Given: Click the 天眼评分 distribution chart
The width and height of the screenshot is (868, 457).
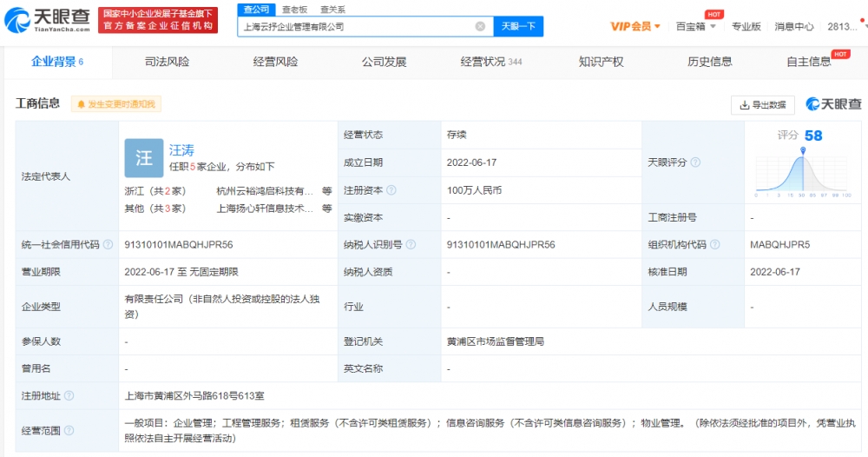Looking at the screenshot, I should pos(801,172).
